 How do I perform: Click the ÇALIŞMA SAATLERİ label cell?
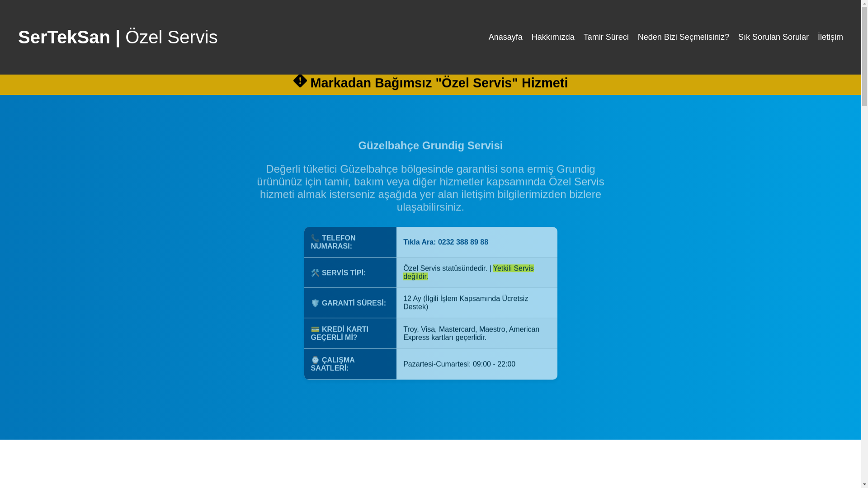point(350,364)
